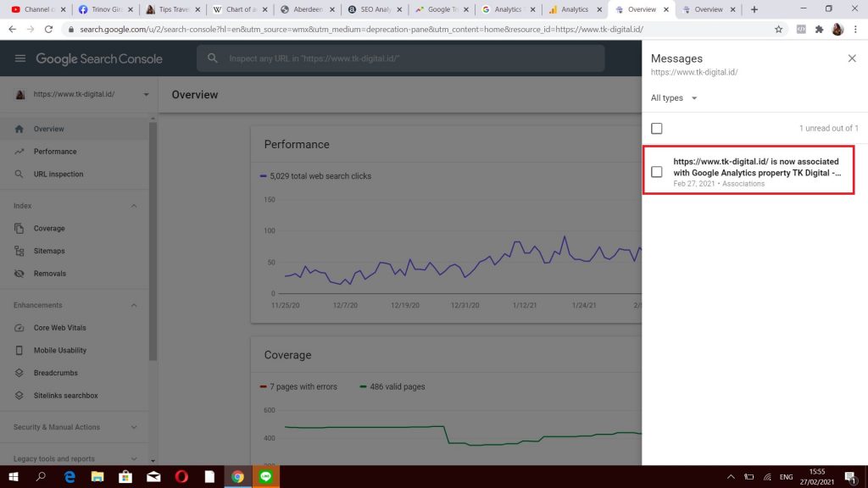This screenshot has height=488, width=868.
Task: Bookmark this page with star icon
Action: pos(778,29)
